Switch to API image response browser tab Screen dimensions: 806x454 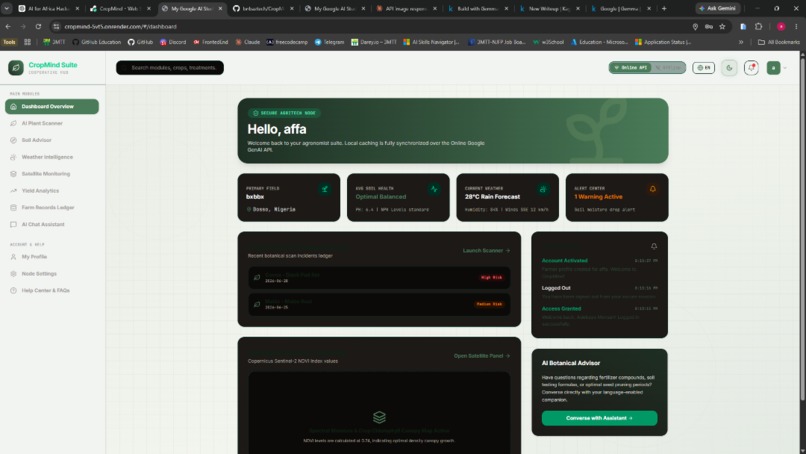tap(406, 9)
